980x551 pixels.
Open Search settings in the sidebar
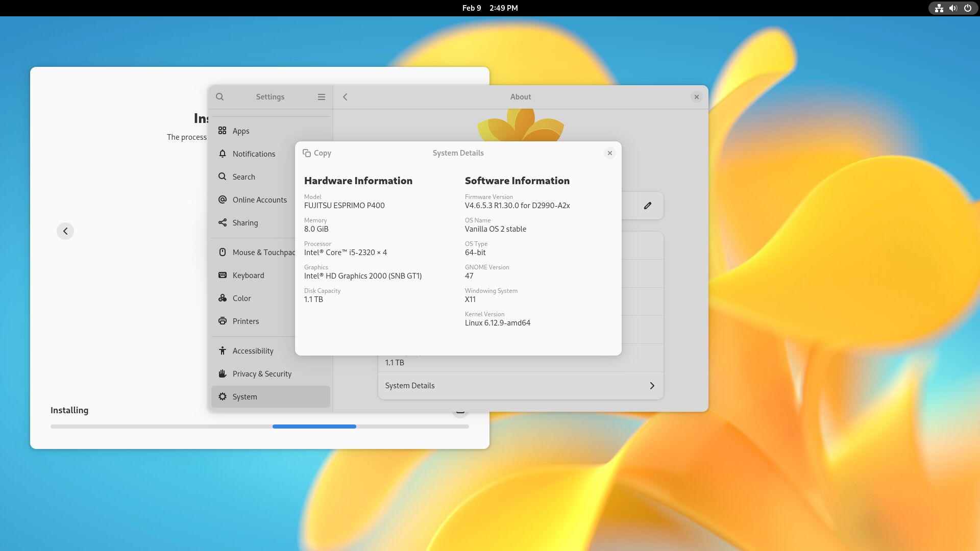point(271,177)
